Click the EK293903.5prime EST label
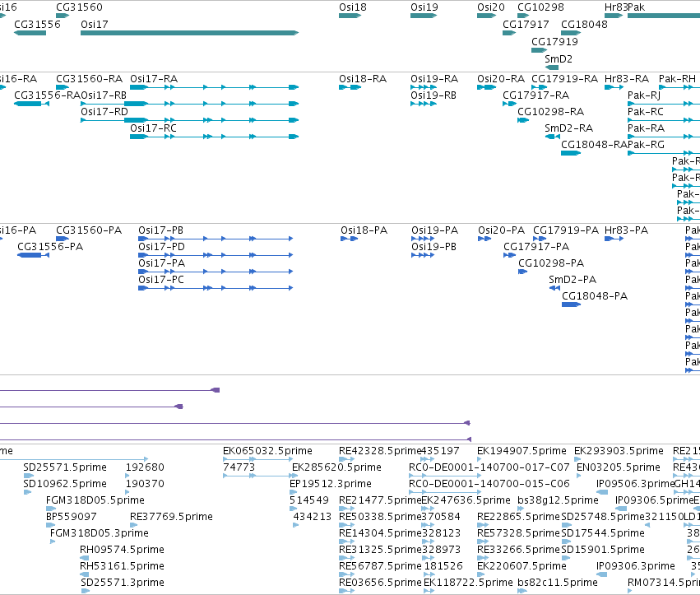The image size is (700, 595). point(619,451)
